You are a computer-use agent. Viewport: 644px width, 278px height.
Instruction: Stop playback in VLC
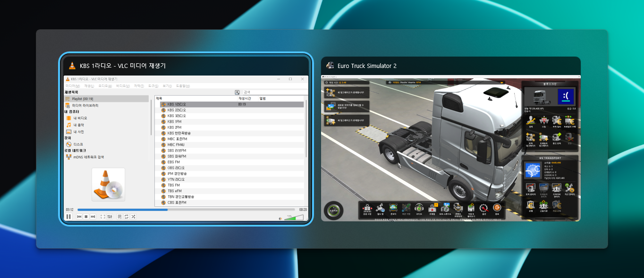tap(86, 217)
